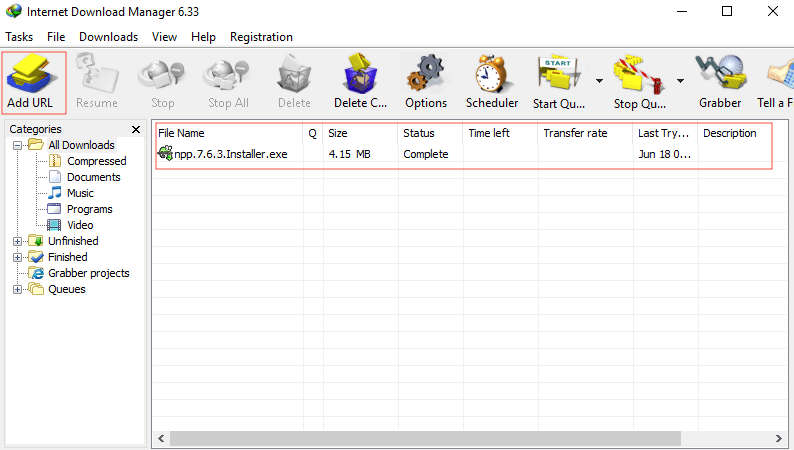Click the scrollbar left arrow
Viewport: 794px width, 450px height.
tap(162, 438)
